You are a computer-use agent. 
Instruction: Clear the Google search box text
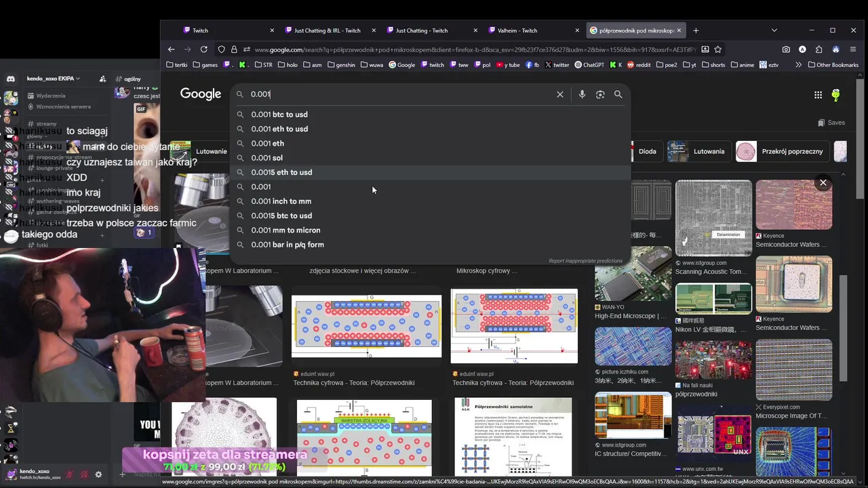[560, 94]
